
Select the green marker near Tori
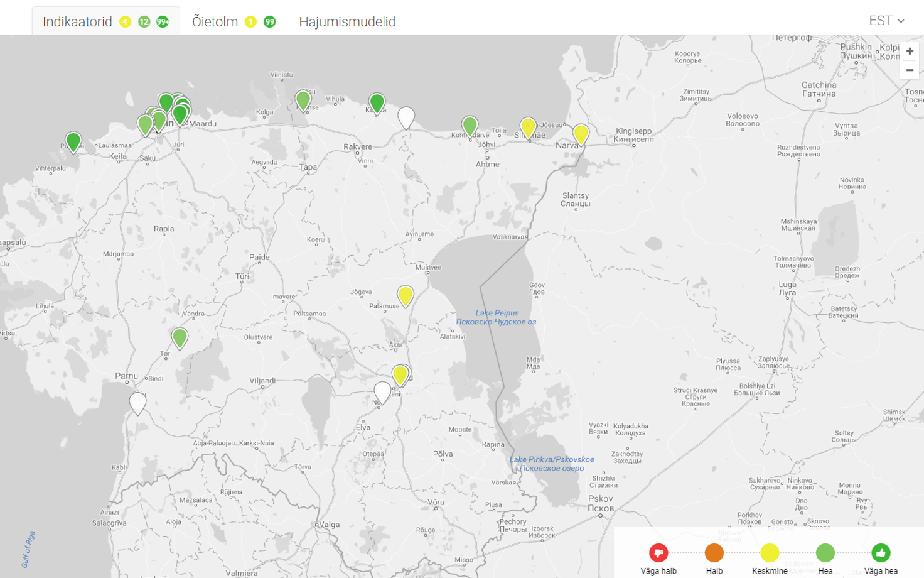click(x=180, y=338)
